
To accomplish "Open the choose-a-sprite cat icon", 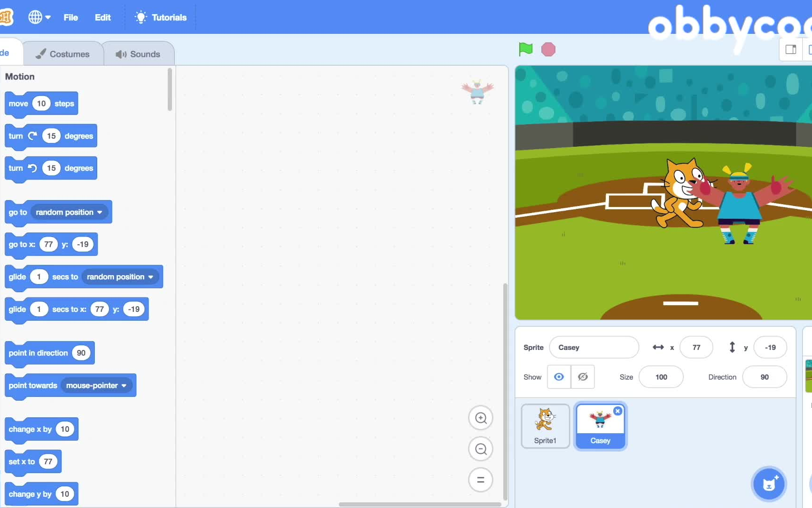I will pyautogui.click(x=769, y=484).
